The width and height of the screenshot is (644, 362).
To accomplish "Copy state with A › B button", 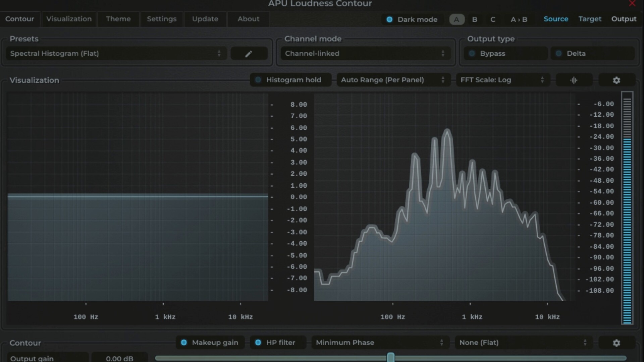I will pos(519,19).
